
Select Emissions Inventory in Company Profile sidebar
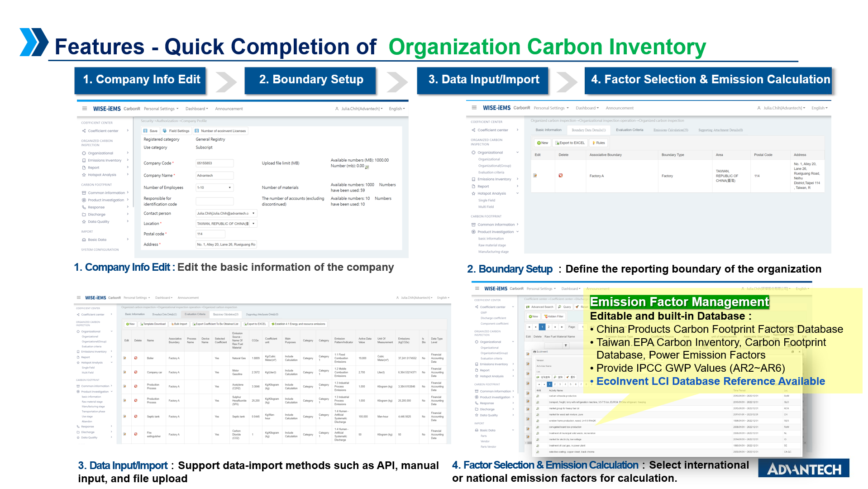tap(105, 160)
